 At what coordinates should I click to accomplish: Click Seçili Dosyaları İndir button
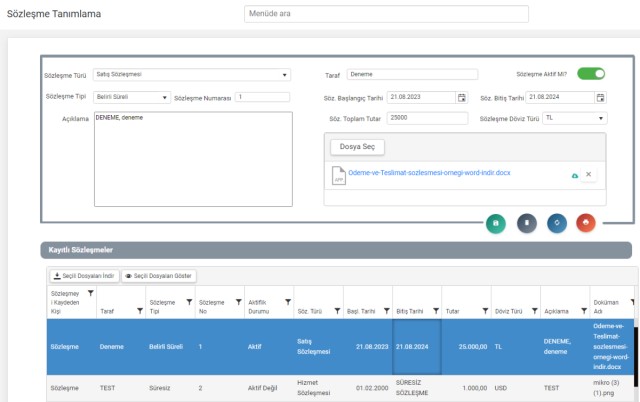84,276
